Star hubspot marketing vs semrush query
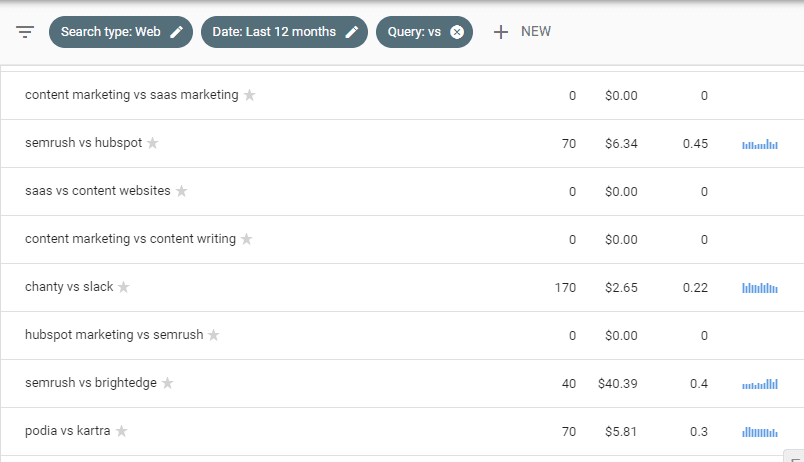The width and height of the screenshot is (804, 462). (214, 335)
